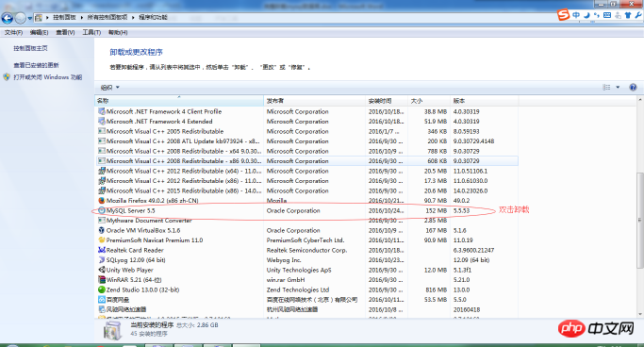Viewport: 644px width, 347px height.
Task: Open the 控制面板主页 link
Action: [x=30, y=48]
